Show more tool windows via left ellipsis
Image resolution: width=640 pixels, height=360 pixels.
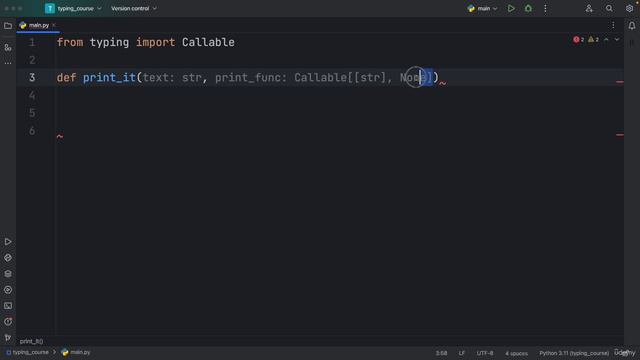point(8,63)
